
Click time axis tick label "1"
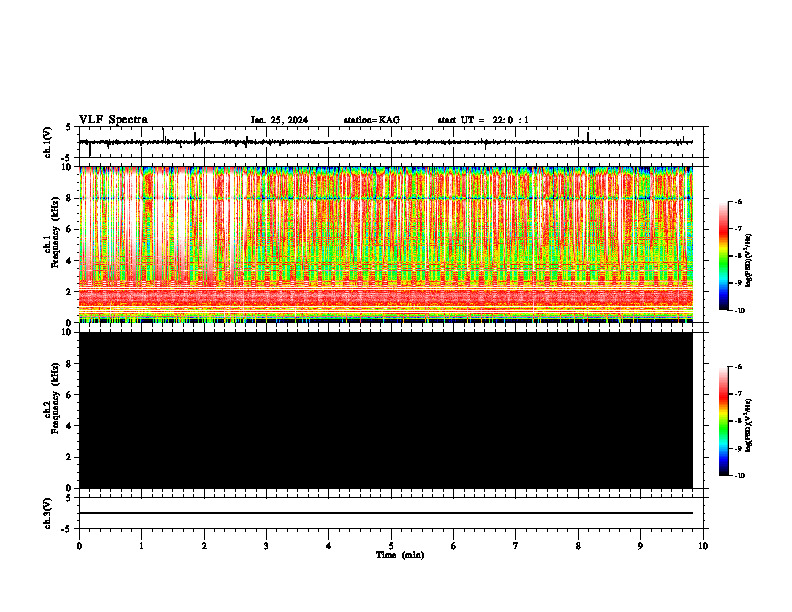click(141, 546)
